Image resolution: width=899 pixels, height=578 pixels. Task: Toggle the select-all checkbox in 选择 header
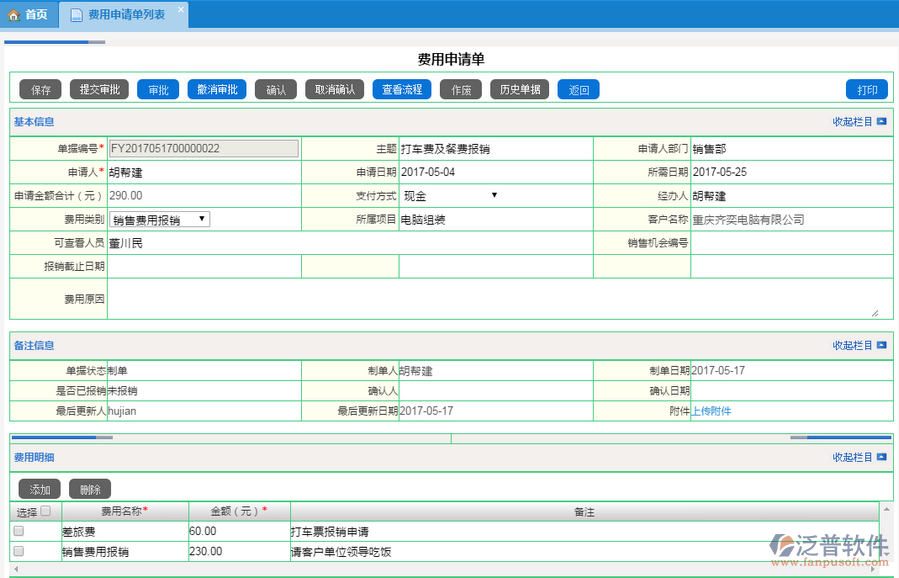point(45,511)
